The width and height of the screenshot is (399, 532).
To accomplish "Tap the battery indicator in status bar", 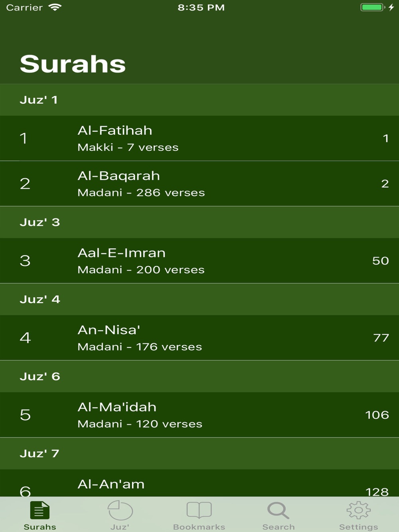I will (x=372, y=7).
